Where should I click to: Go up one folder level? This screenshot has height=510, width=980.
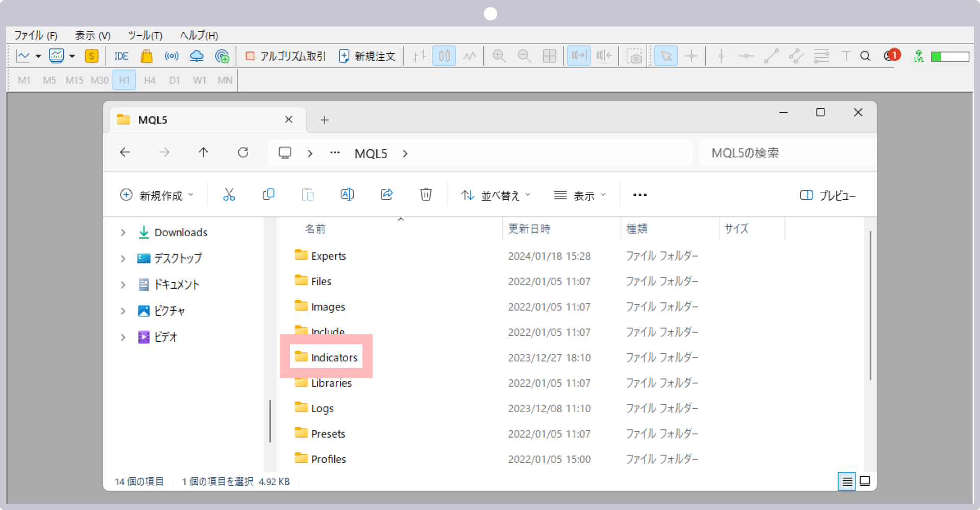[x=204, y=152]
